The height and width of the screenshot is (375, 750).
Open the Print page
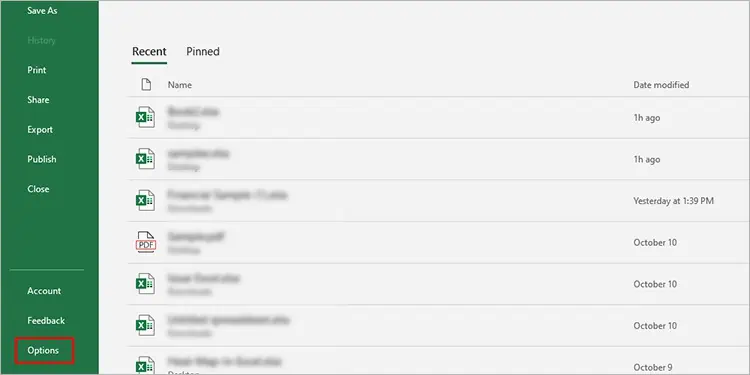[x=37, y=70]
